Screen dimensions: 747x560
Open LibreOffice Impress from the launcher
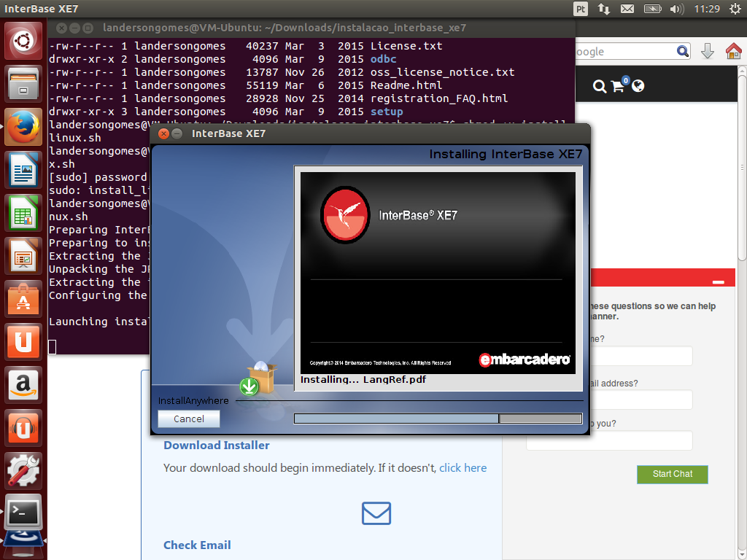tap(23, 255)
